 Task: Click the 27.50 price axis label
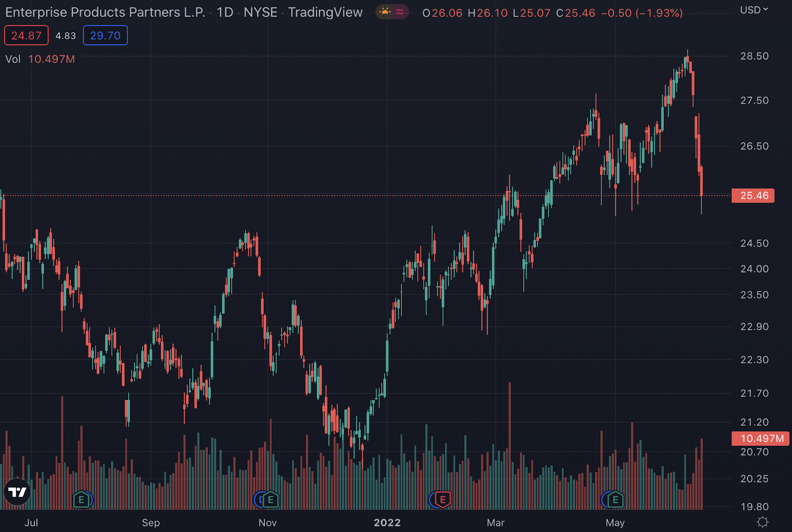(754, 100)
